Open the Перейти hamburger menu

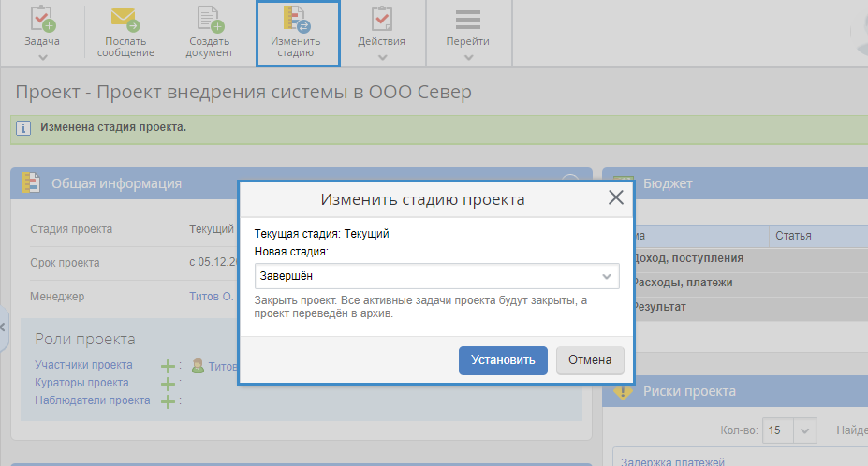(467, 21)
